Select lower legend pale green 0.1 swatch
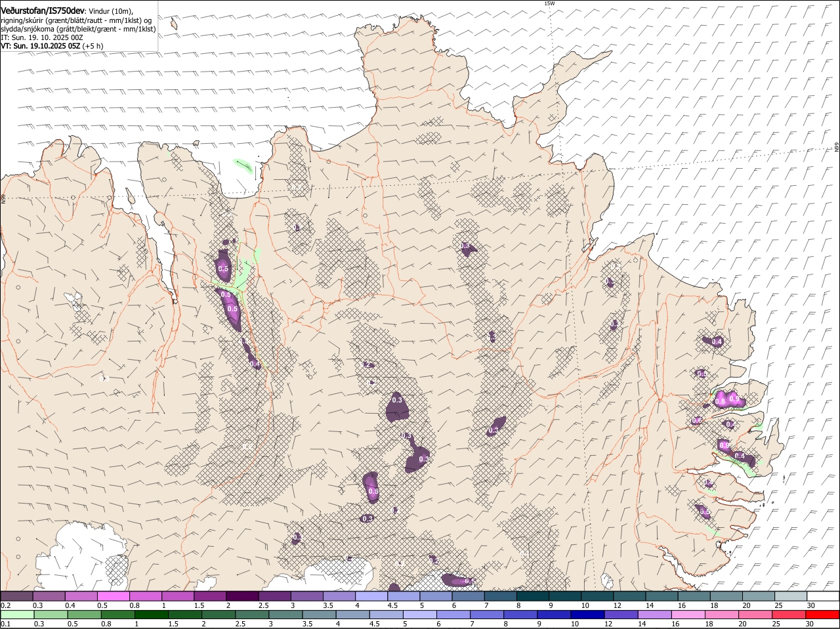 16,615
